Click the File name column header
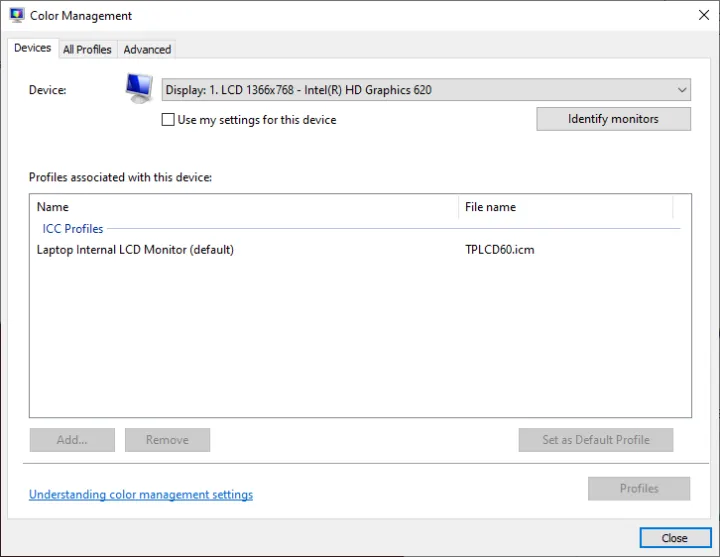Image resolution: width=720 pixels, height=557 pixels. coord(565,207)
